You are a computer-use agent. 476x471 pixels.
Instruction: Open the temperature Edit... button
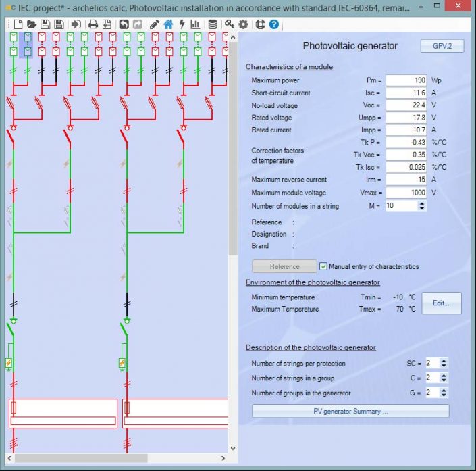point(442,303)
